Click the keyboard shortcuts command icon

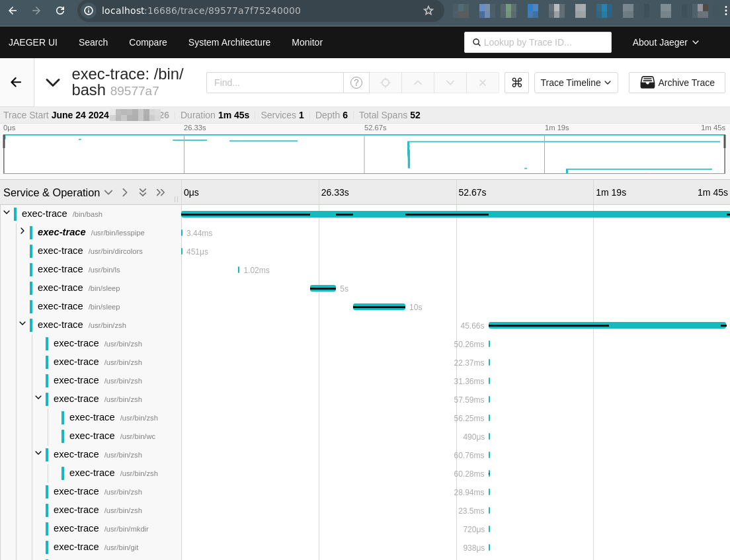tap(516, 83)
